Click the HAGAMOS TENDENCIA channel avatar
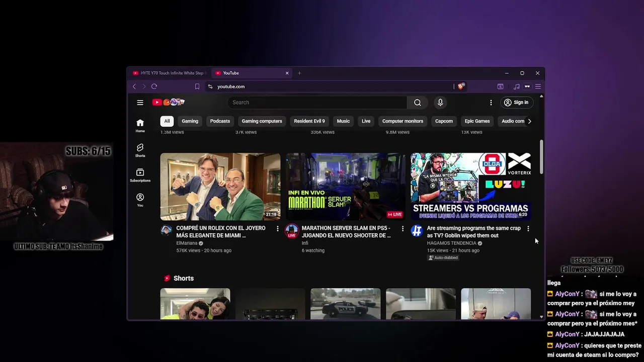 click(417, 231)
